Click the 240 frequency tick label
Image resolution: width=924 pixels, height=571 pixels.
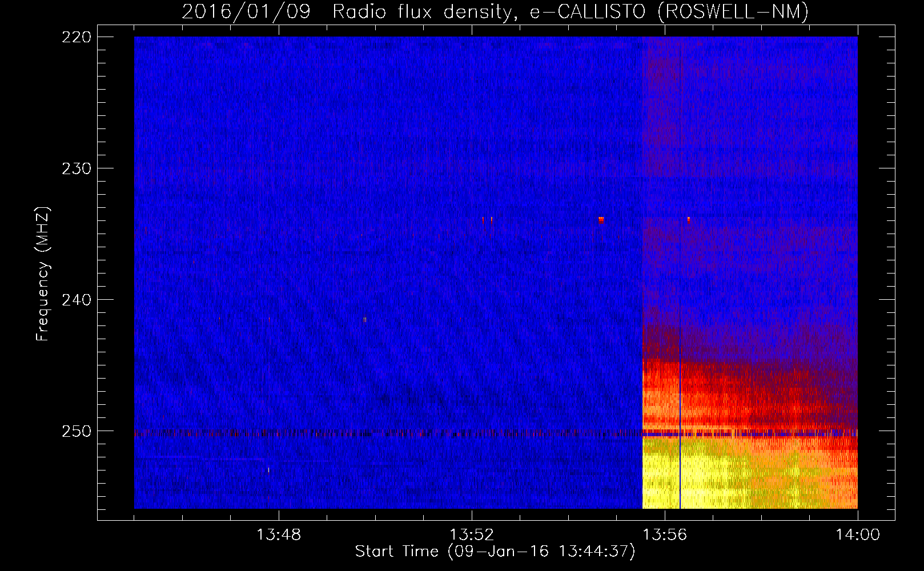point(77,300)
